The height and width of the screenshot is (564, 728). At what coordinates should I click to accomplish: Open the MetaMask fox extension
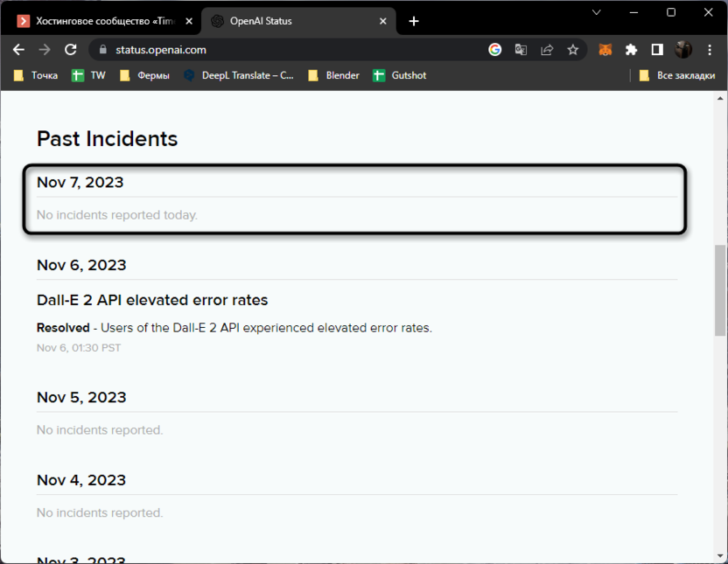pyautogui.click(x=605, y=50)
